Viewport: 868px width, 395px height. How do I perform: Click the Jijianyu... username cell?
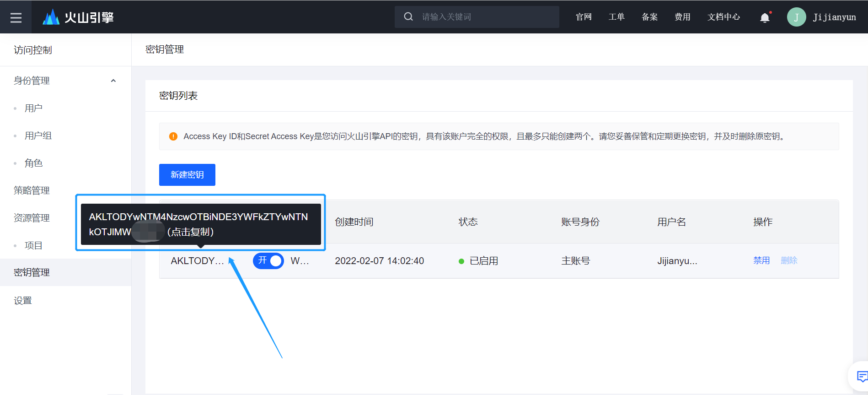[677, 261]
